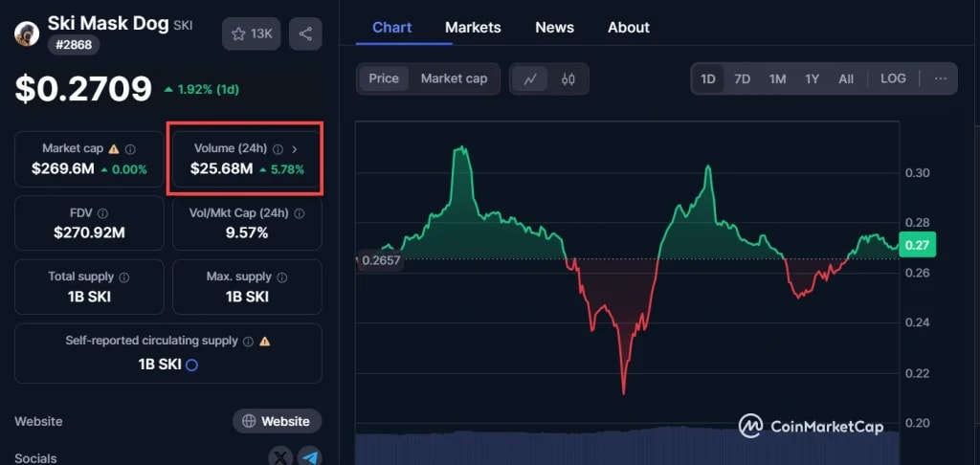980x465 pixels.
Task: Open the Telegram social link
Action: (309, 456)
